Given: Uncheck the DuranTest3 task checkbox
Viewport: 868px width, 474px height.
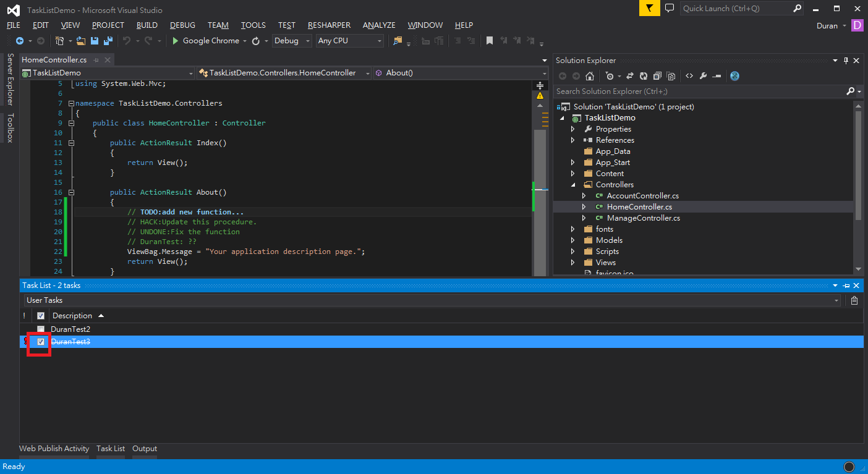Looking at the screenshot, I should [x=41, y=342].
